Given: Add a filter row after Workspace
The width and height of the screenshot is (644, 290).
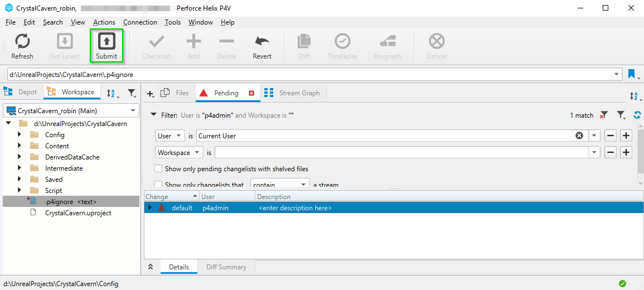Looking at the screenshot, I should point(626,152).
